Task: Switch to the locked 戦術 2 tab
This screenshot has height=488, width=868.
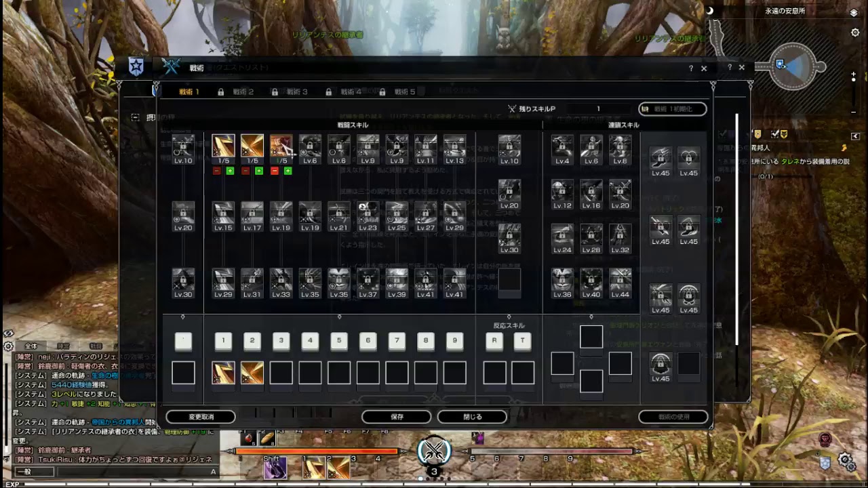Action: coord(243,91)
